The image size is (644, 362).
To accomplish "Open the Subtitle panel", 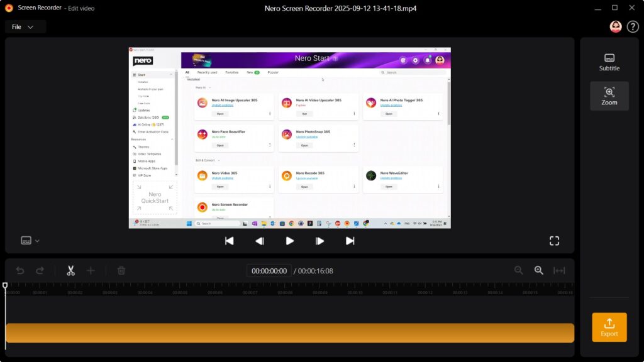I will [x=609, y=62].
